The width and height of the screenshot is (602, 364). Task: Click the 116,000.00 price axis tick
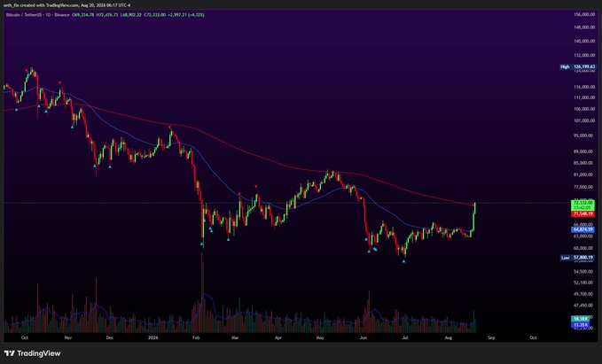coord(583,87)
